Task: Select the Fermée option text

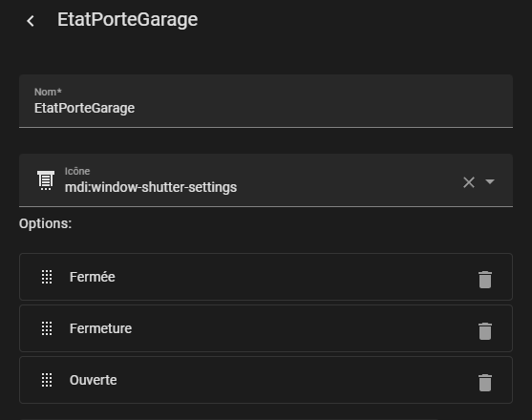Action: pyautogui.click(x=93, y=277)
